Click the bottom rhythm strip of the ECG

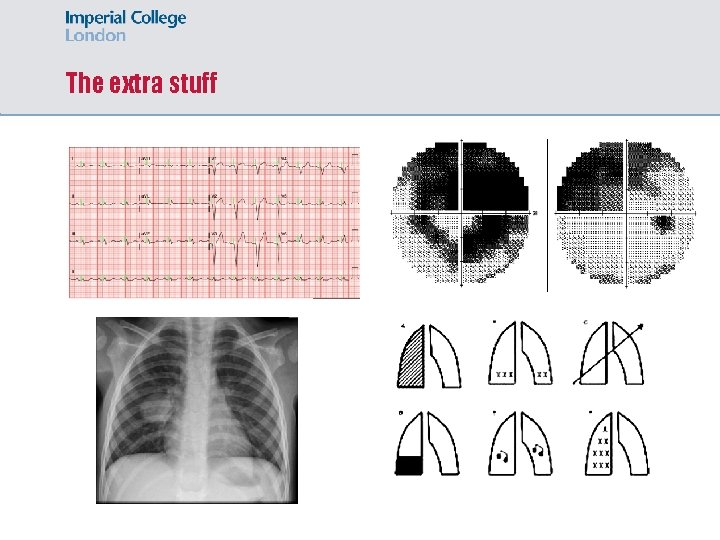click(x=214, y=278)
